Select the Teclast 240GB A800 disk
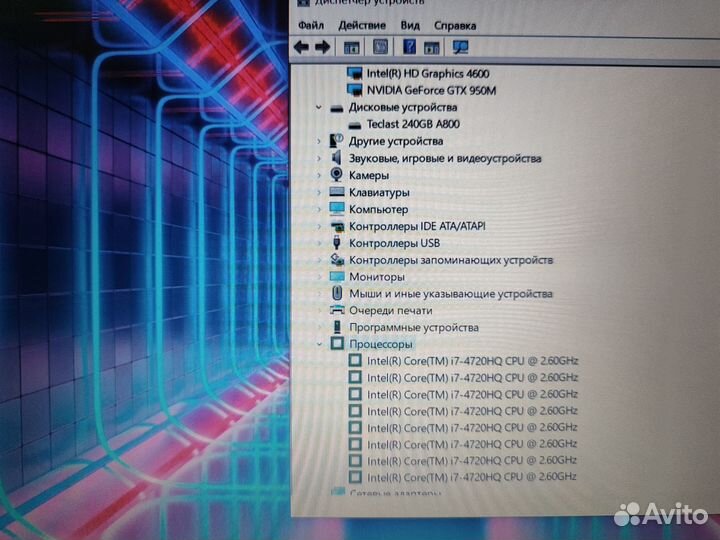720x540 pixels. click(413, 124)
